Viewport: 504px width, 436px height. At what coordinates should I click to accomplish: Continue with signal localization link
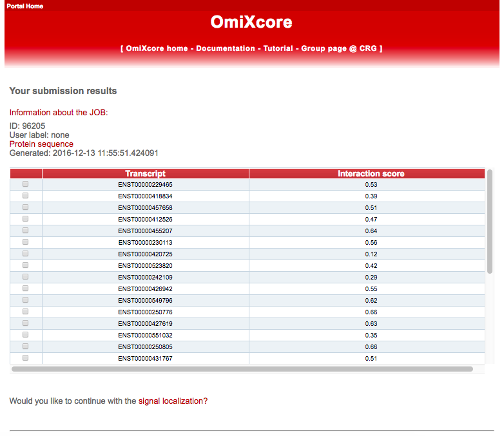(x=173, y=401)
